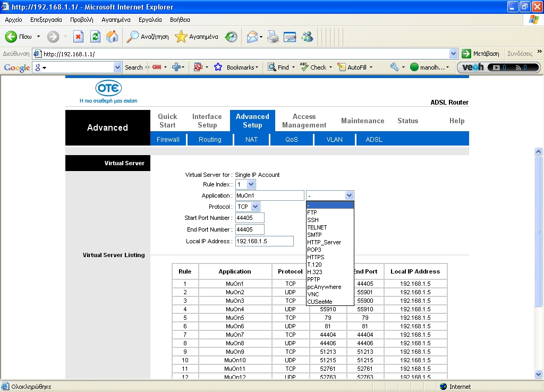
Task: Print the page with the printer icon
Action: [273, 37]
